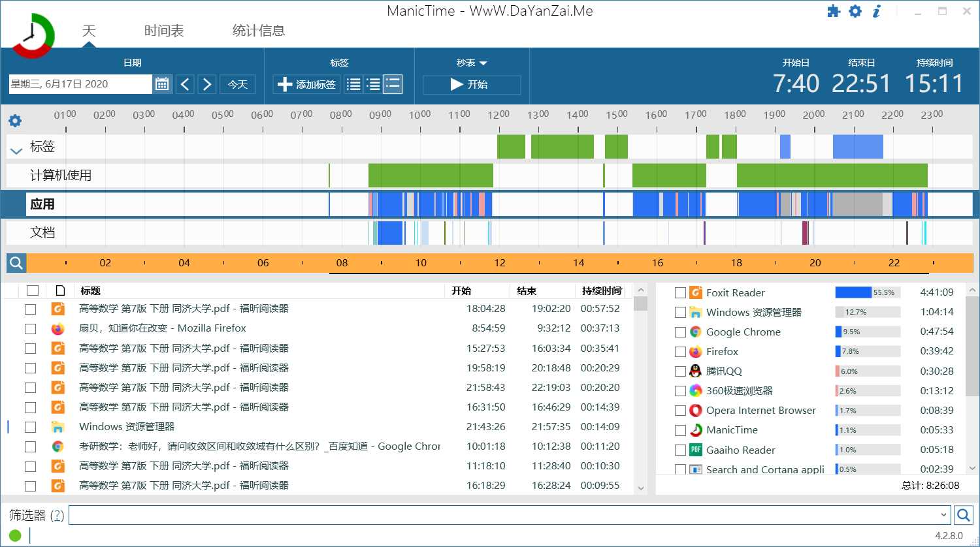This screenshot has height=547, width=980.
Task: Click document icon in table header
Action: tap(60, 290)
